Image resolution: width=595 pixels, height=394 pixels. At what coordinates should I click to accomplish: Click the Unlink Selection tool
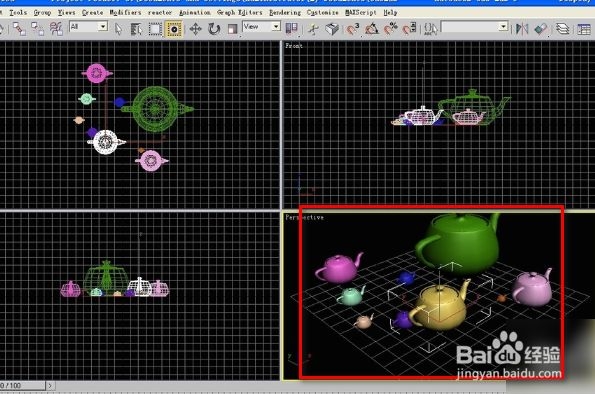pos(37,28)
